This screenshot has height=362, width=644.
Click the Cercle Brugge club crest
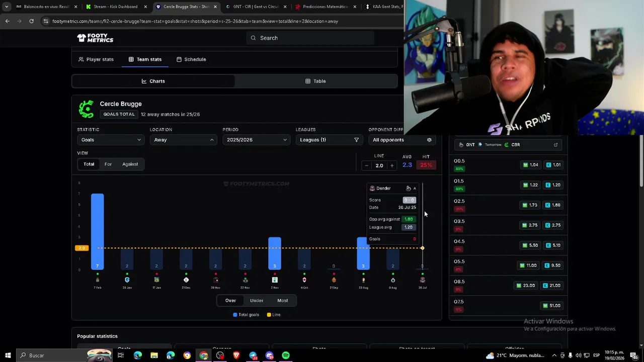point(86,109)
